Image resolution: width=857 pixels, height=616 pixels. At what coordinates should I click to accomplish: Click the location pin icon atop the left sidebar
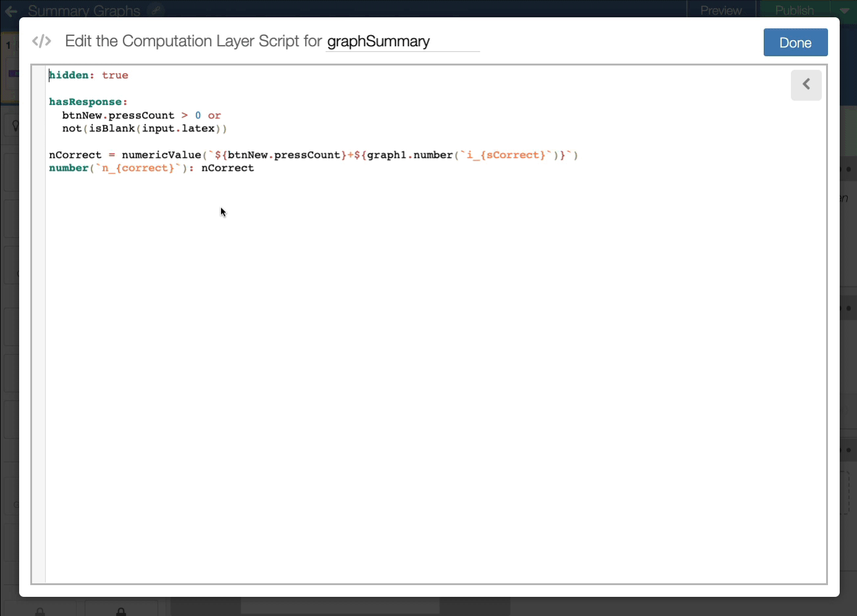point(15,125)
